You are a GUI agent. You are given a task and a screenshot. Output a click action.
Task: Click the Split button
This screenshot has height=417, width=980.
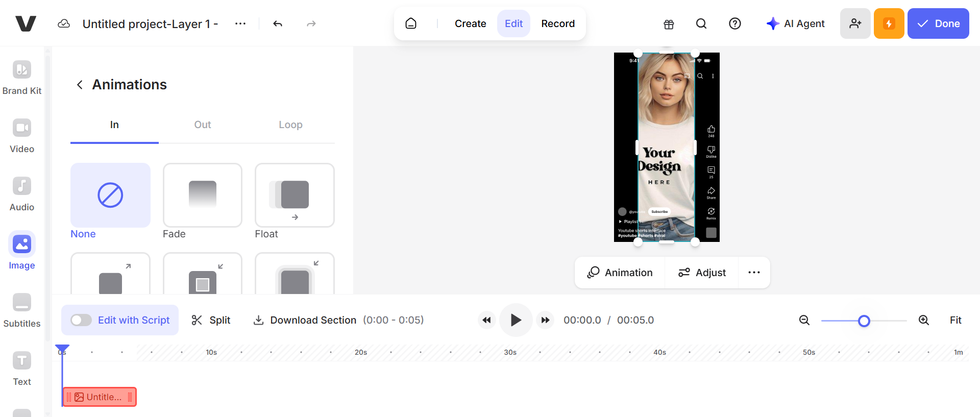coord(211,320)
